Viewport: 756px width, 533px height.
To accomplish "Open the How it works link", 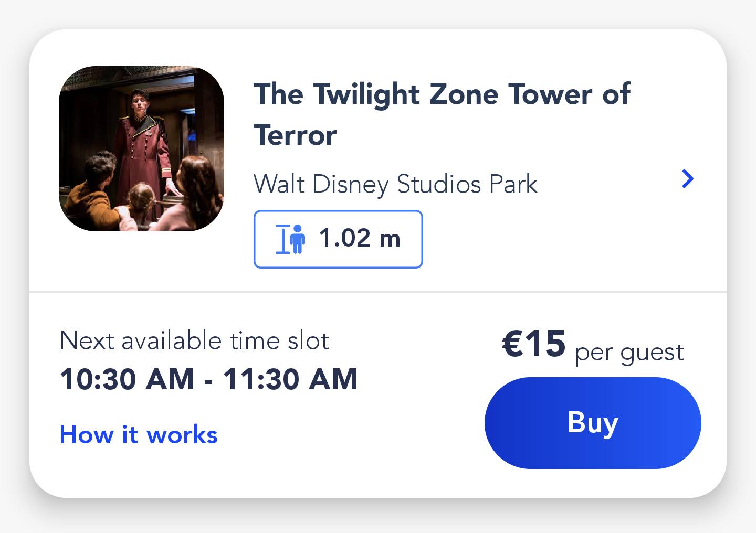I will coord(139,435).
